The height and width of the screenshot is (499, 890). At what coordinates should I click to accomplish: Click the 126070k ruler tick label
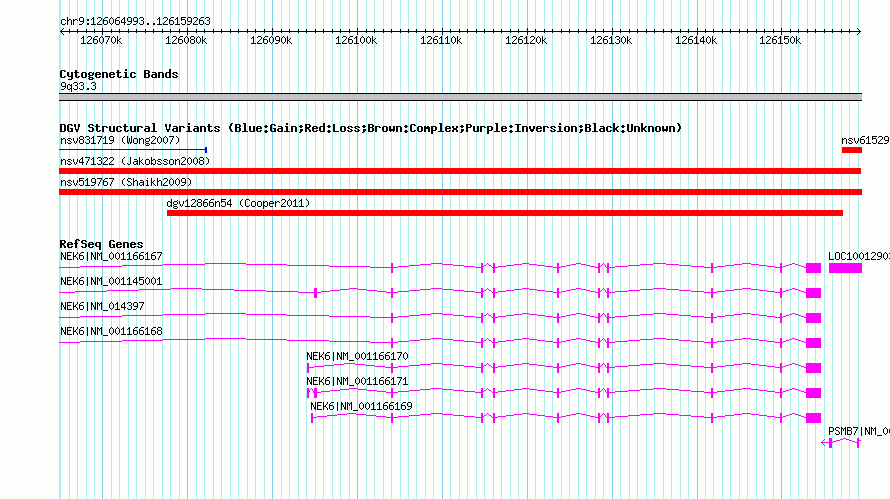click(x=101, y=40)
